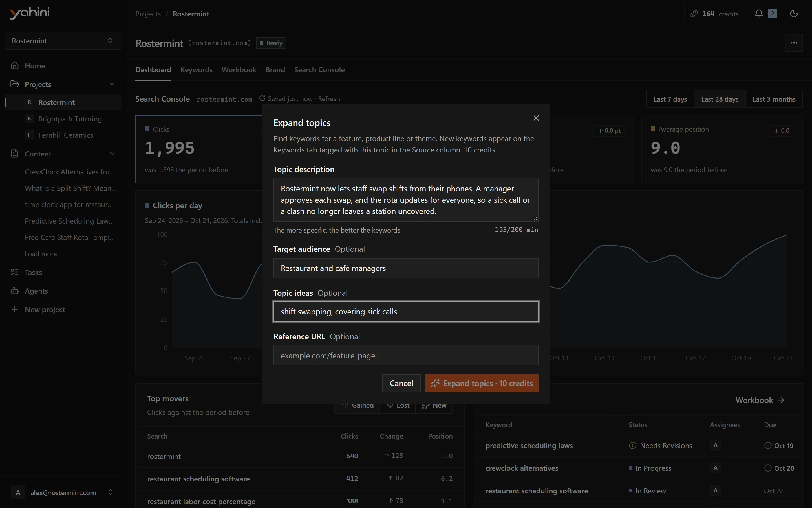Click the notification count badge
Viewport: 812px width, 508px height.
773,14
